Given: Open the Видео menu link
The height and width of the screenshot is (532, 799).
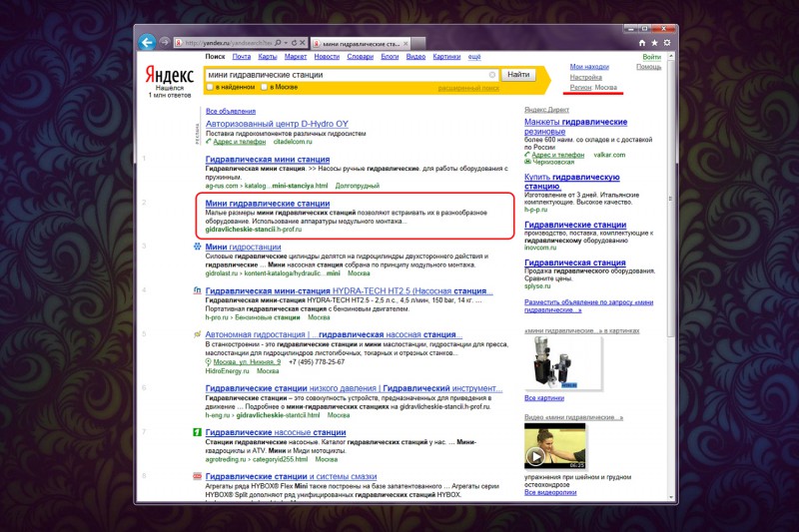Looking at the screenshot, I should click(415, 57).
